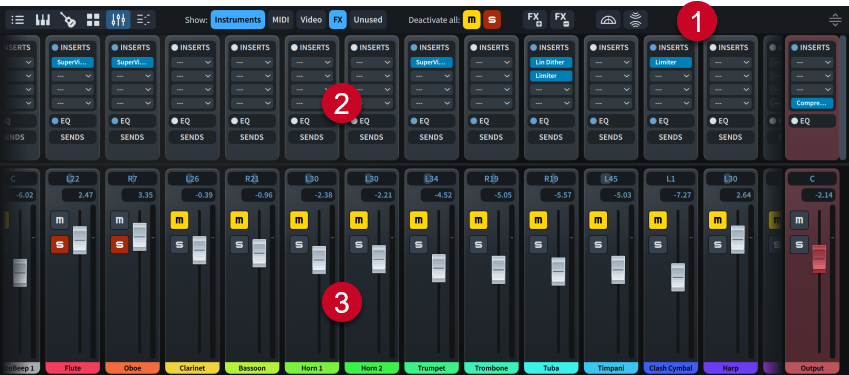
Task: Click the L22 pan control on Flute
Action: point(73,179)
